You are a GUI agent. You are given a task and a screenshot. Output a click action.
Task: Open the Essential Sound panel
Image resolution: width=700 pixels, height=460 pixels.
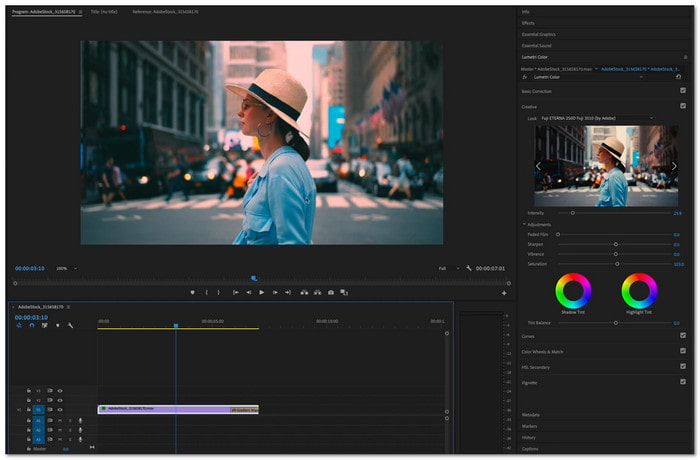536,46
